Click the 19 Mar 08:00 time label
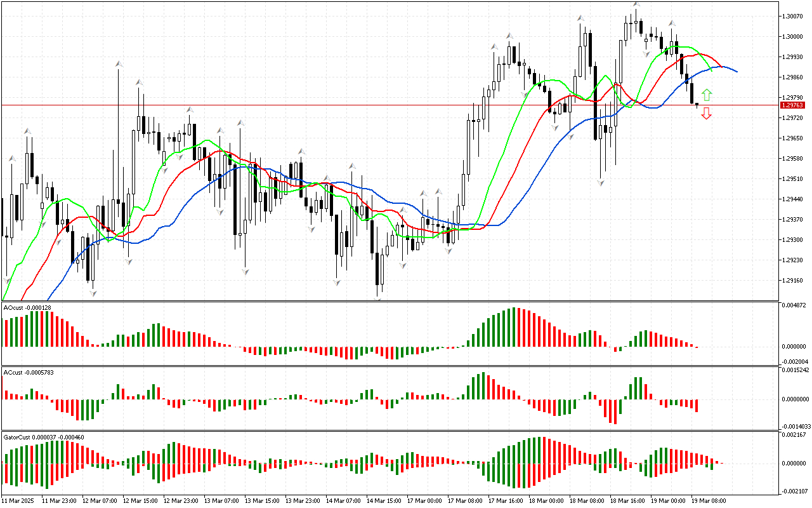Viewport: 812px width, 508px height. [x=707, y=500]
